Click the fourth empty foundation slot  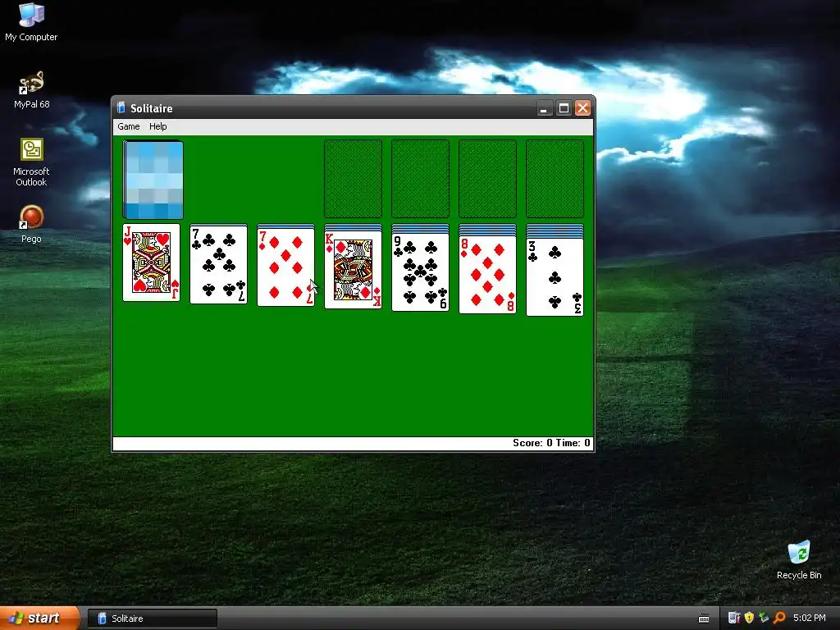(555, 179)
